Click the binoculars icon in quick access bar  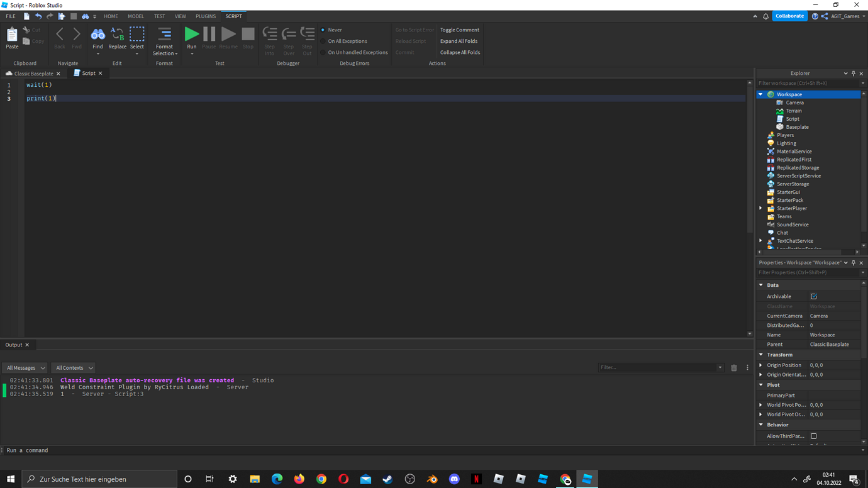point(85,16)
